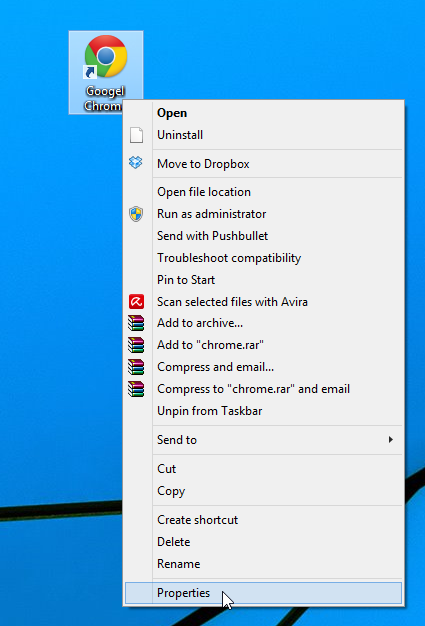This screenshot has width=425, height=626.
Task: Expand the Send to submenu arrow
Action: (x=391, y=440)
